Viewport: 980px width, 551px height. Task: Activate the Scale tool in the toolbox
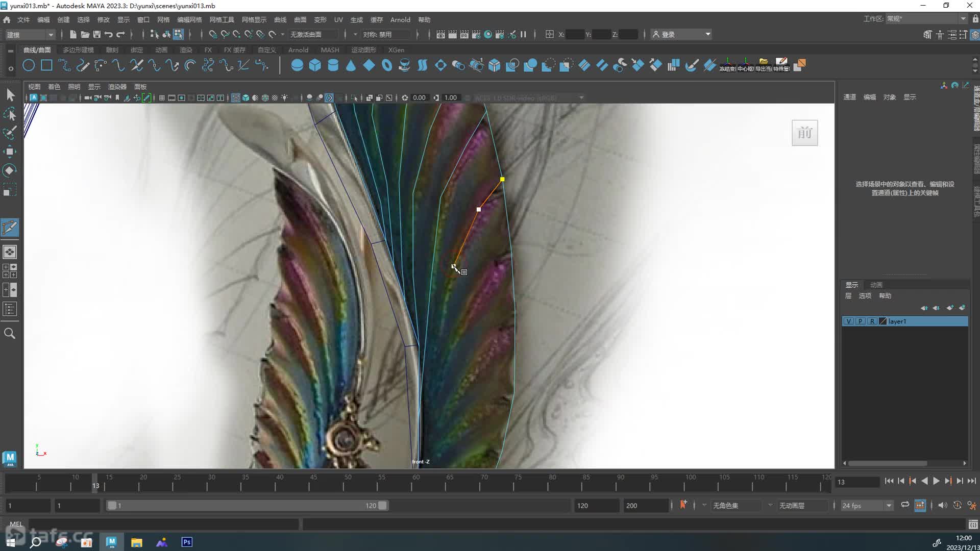coord(10,189)
